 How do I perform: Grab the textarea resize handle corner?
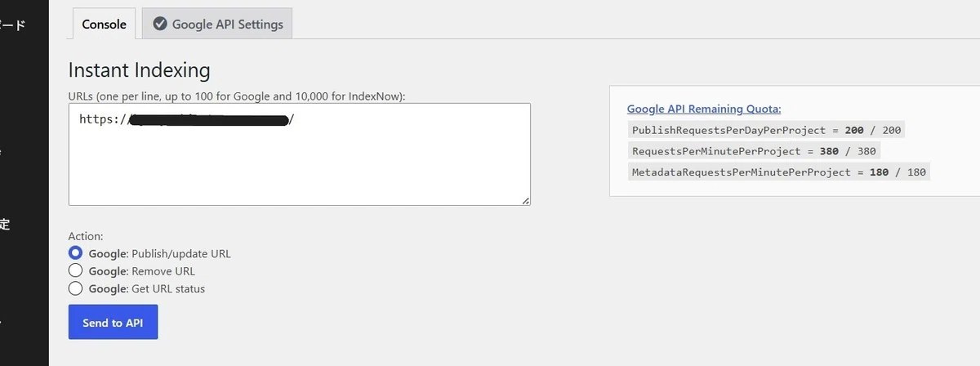coord(525,200)
